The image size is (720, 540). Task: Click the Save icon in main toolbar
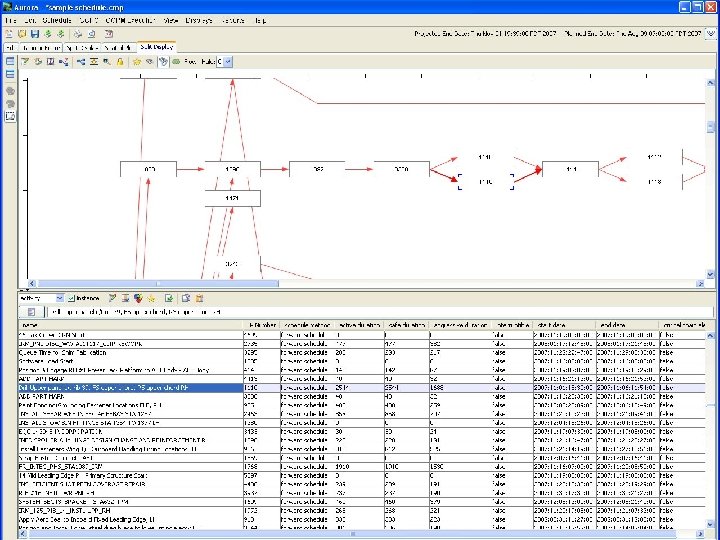pyautogui.click(x=34, y=34)
